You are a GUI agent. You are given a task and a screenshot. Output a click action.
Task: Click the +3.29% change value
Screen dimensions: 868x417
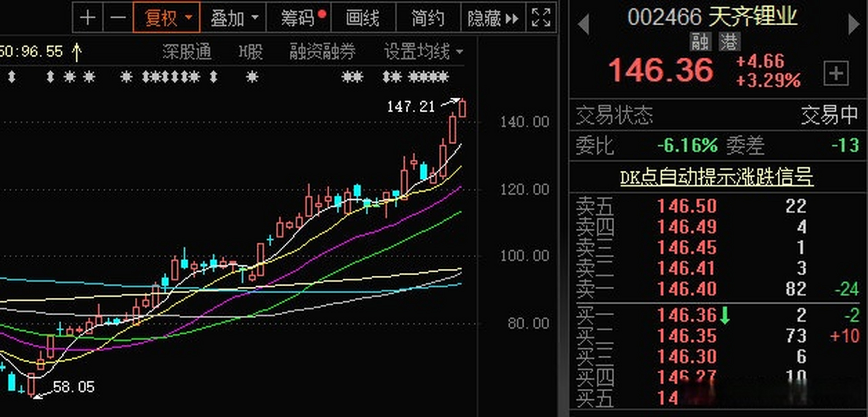tap(768, 81)
